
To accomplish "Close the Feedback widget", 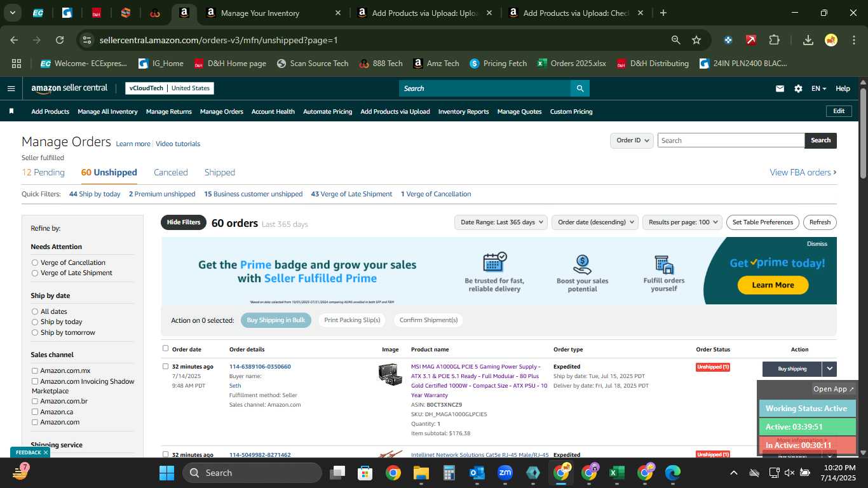I will point(46,452).
